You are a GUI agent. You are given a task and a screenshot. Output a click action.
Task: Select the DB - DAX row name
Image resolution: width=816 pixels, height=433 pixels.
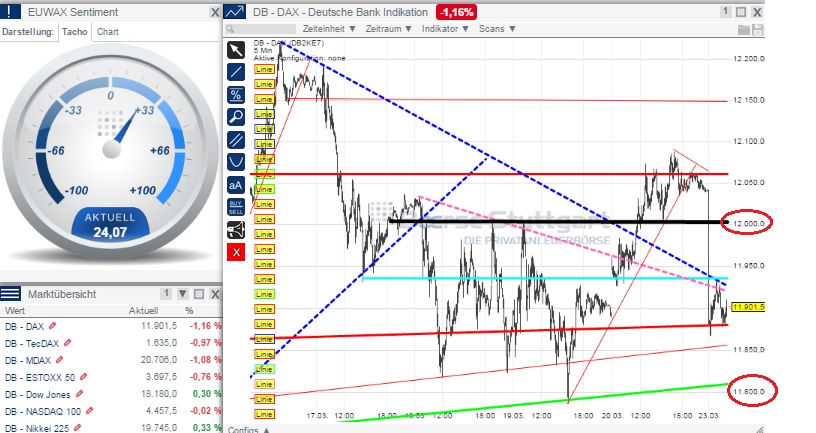pyautogui.click(x=24, y=326)
